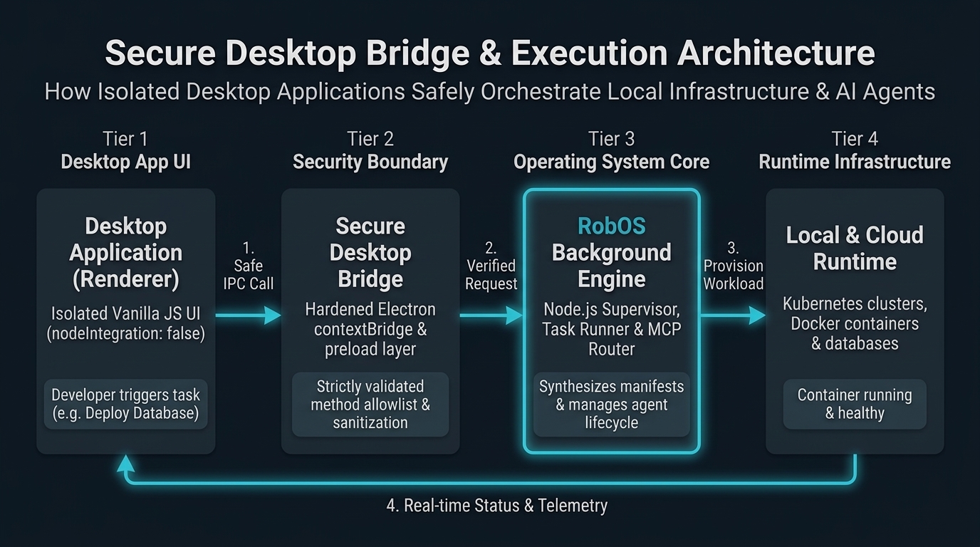Click the 'Local & Cloud Runtime' card heading
The width and height of the screenshot is (980, 547).
pyautogui.click(x=855, y=248)
